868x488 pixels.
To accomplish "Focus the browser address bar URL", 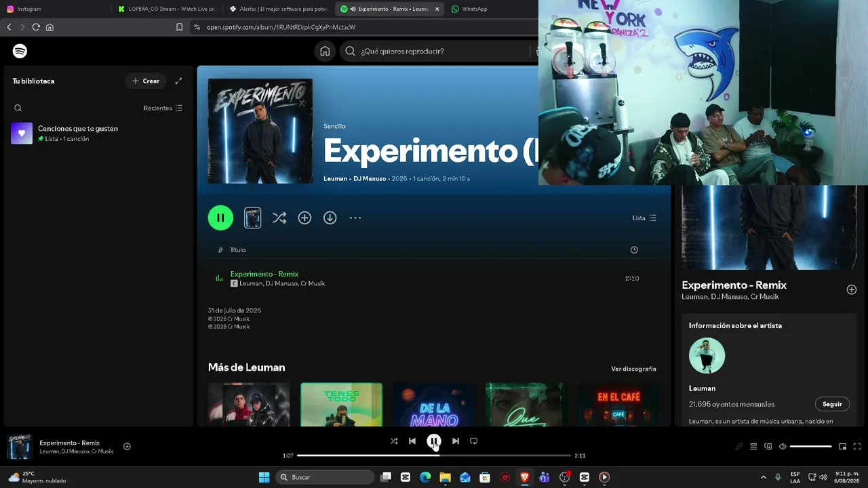I will click(281, 27).
